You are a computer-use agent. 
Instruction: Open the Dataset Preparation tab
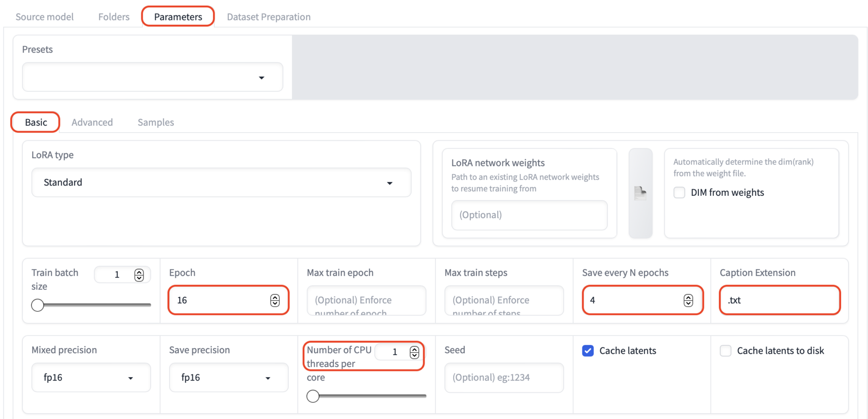[x=269, y=17]
